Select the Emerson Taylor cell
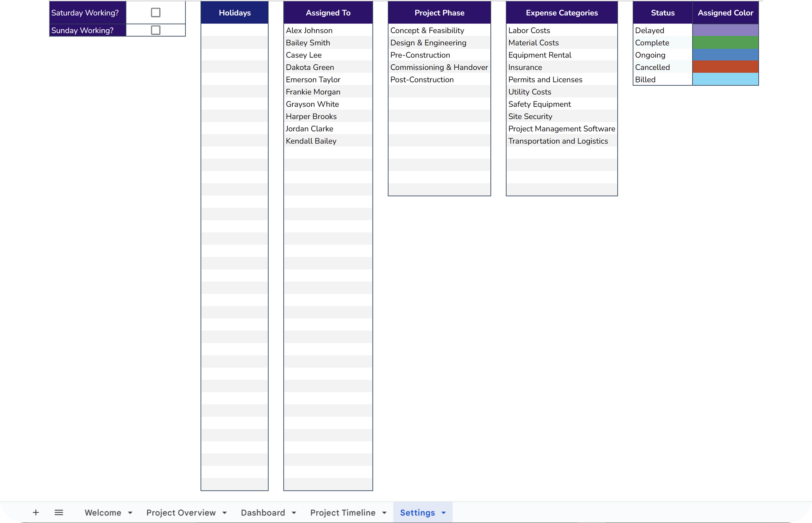Image resolution: width=812 pixels, height=523 pixels. click(328, 79)
